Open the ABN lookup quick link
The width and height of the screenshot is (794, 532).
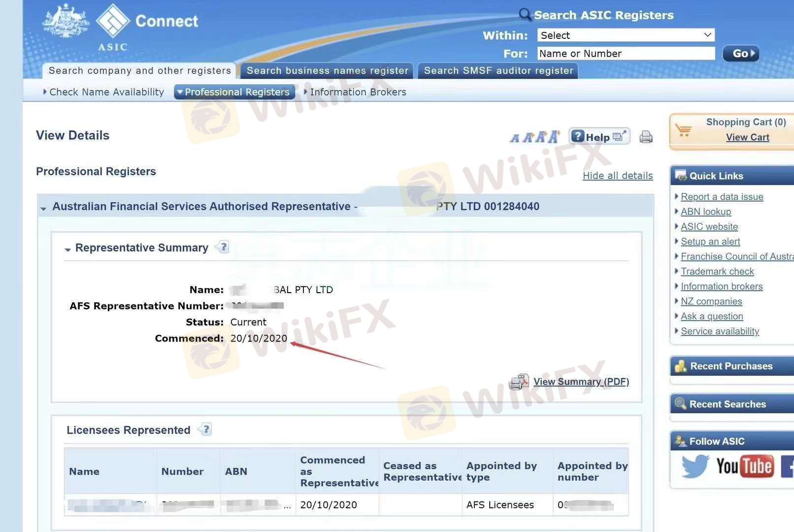tap(705, 212)
